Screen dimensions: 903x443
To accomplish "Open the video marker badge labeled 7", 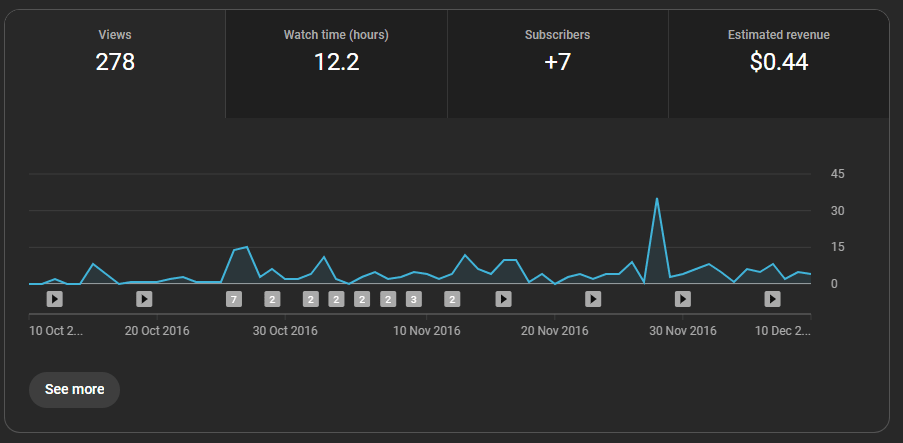I will pyautogui.click(x=233, y=299).
